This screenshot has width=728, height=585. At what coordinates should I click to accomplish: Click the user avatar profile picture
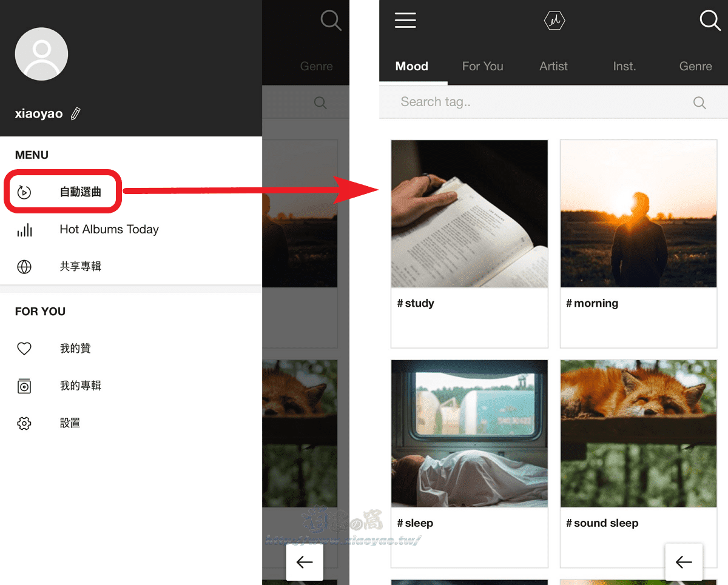click(41, 54)
